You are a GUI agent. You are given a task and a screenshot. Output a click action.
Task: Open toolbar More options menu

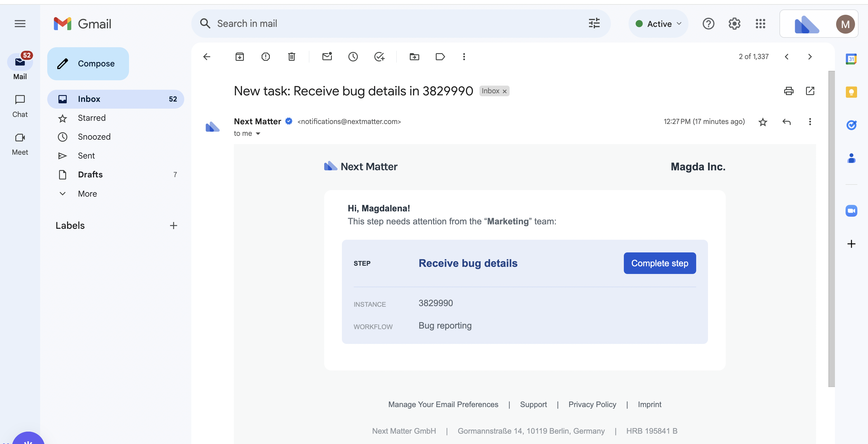pyautogui.click(x=464, y=57)
